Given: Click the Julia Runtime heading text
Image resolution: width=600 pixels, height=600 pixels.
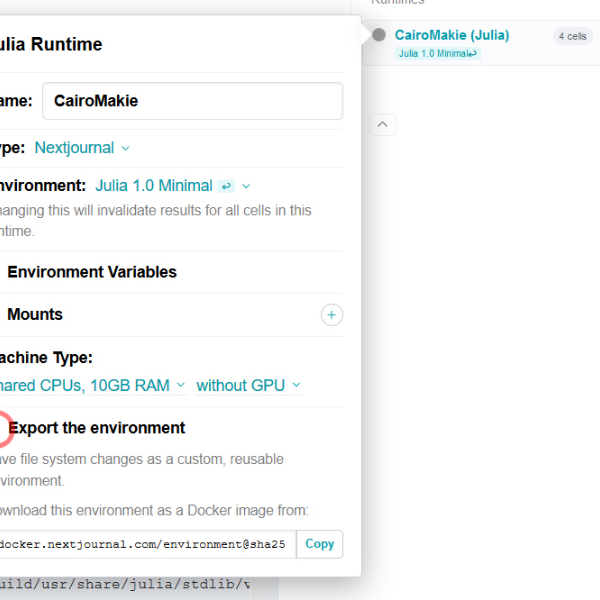Looking at the screenshot, I should 51,44.
